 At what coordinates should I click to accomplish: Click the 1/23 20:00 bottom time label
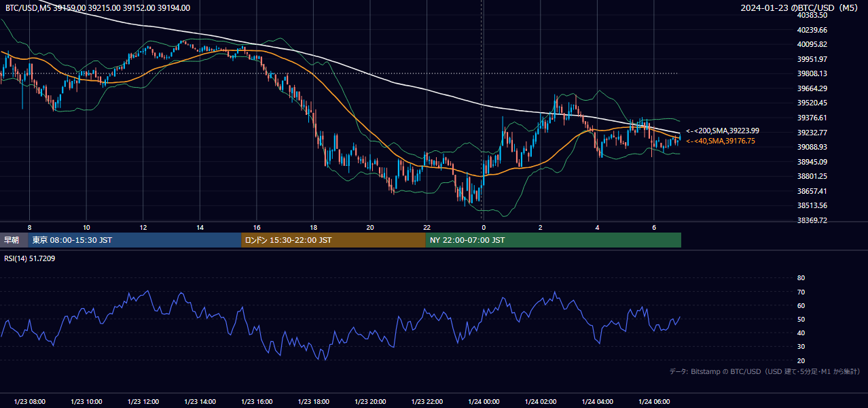[x=370, y=402]
